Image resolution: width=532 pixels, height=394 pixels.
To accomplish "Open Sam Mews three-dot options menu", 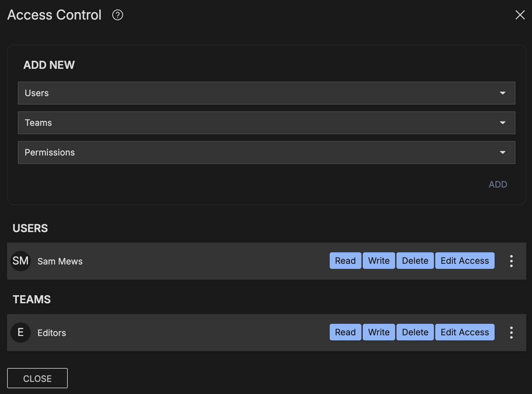I will coord(511,261).
